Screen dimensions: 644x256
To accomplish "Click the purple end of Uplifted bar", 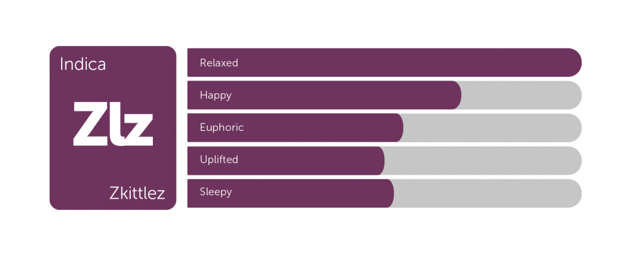I will [377, 160].
